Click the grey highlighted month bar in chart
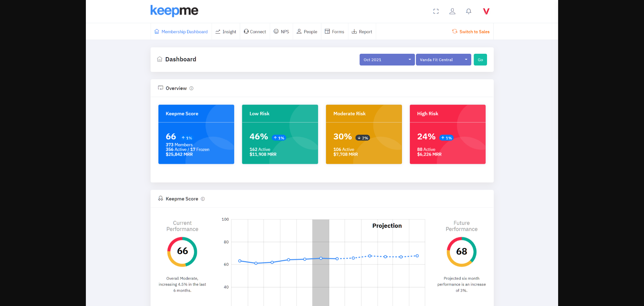This screenshot has width=644, height=306. tap(321, 263)
